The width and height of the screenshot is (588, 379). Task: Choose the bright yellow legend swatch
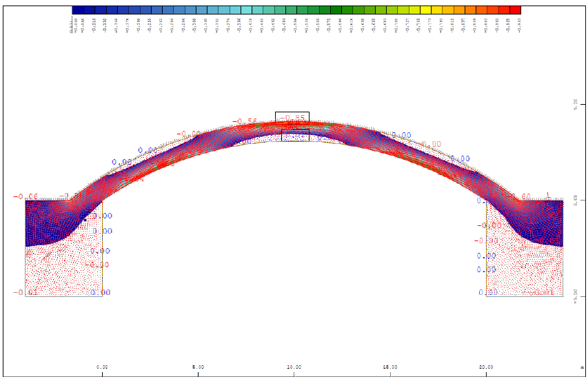pyautogui.click(x=425, y=10)
